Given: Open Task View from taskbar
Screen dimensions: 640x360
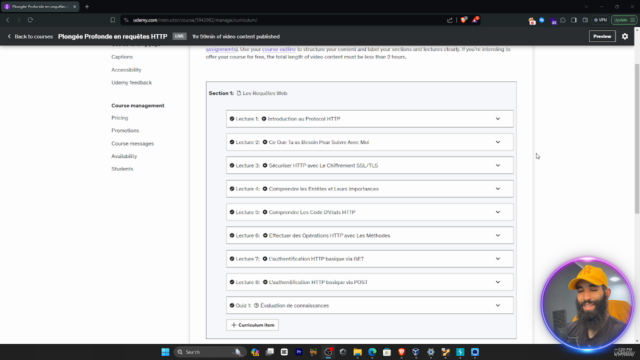Looking at the screenshot, I should pos(270,352).
